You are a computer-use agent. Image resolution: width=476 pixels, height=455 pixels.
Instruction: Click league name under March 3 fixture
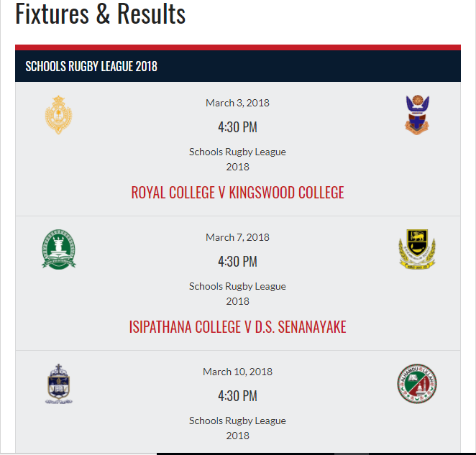[238, 159]
